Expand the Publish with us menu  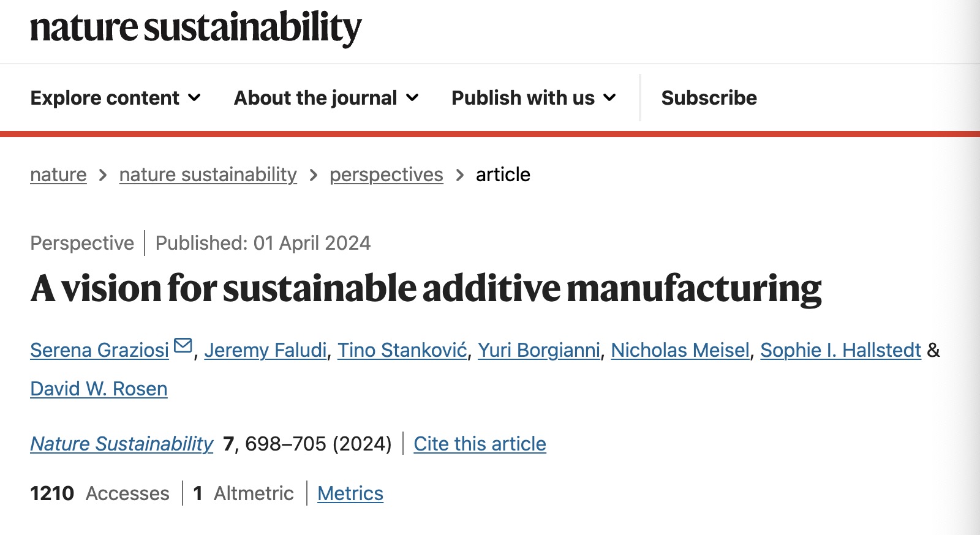[533, 98]
